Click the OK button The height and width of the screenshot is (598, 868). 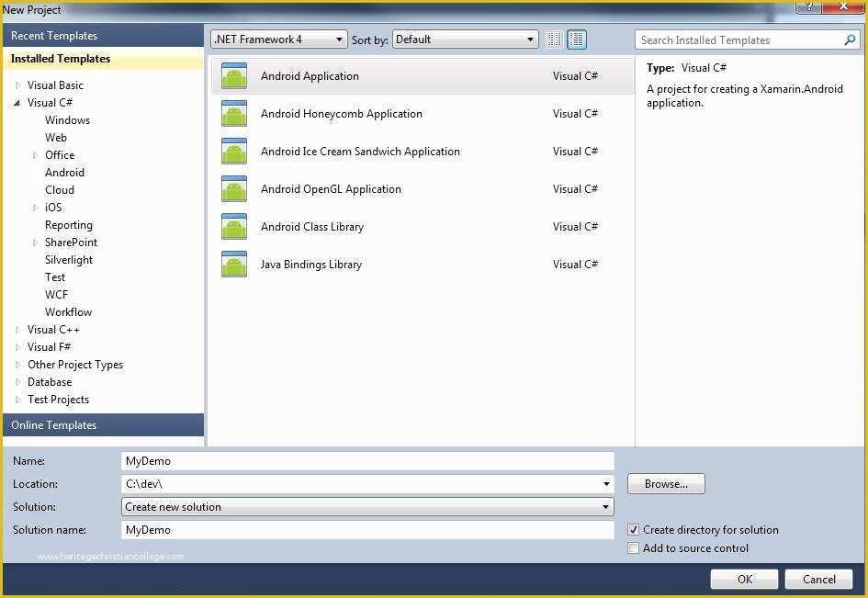[744, 580]
